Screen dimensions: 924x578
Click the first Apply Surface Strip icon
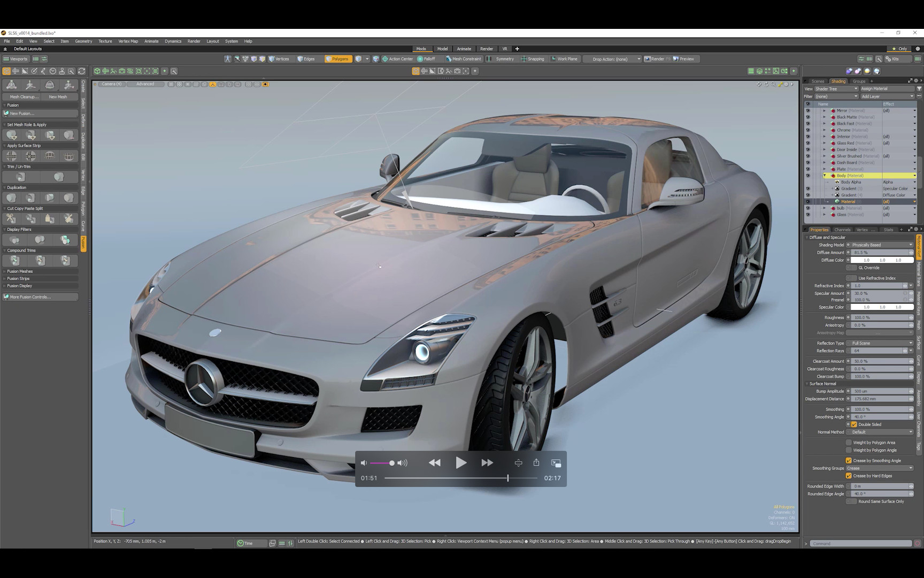pos(11,156)
